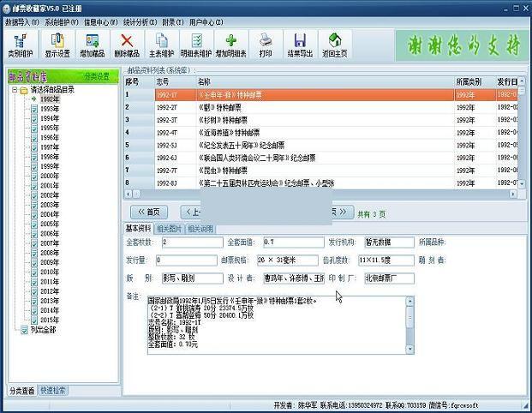The width and height of the screenshot is (532, 413).
Task: Switch to the 快速检索 tab
Action: (x=53, y=390)
